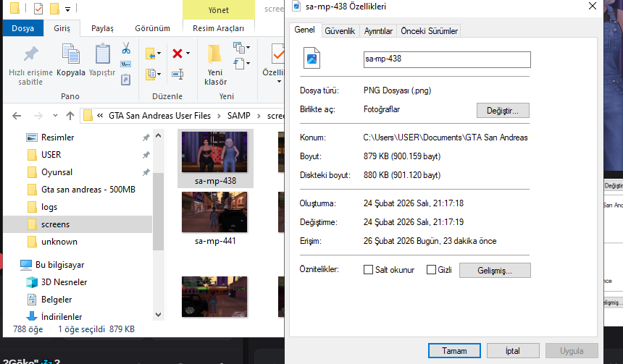Switch to the Ayrıntılar tab
The width and height of the screenshot is (623, 364).
click(x=378, y=31)
